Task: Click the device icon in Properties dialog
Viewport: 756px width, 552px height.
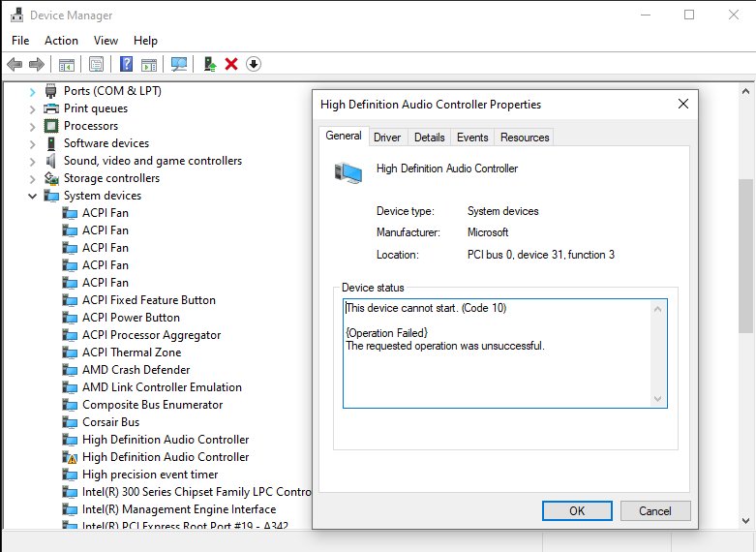Action: pos(348,172)
